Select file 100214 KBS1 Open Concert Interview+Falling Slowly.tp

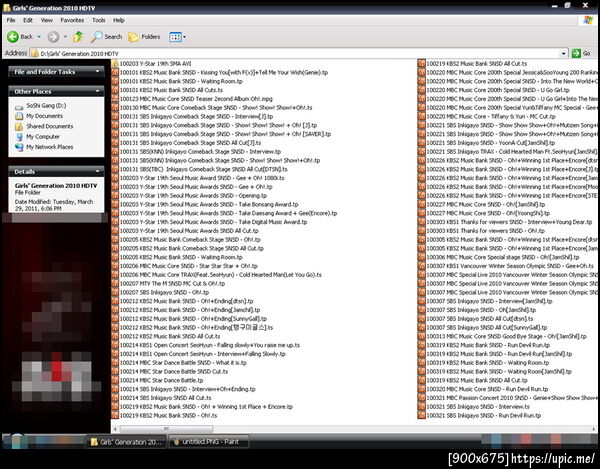(199, 354)
